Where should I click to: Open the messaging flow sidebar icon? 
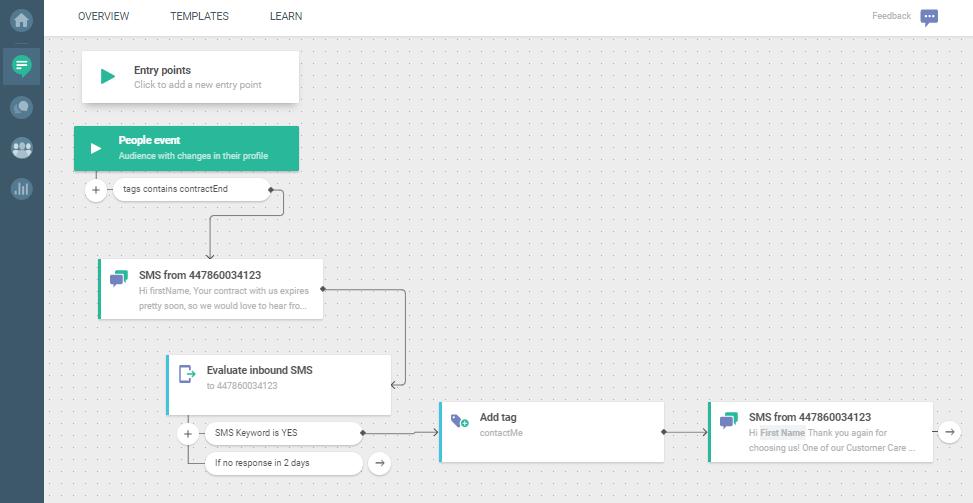tap(21, 66)
